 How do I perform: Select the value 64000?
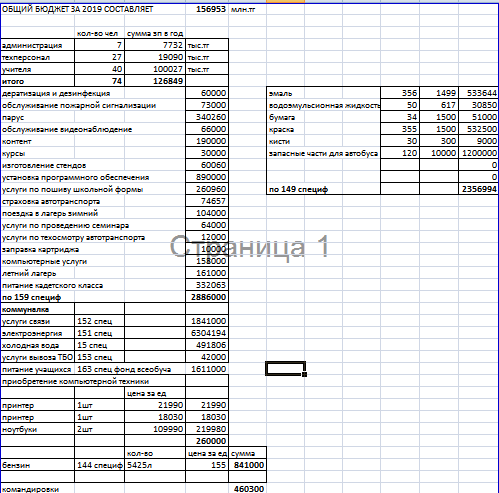pos(207,225)
